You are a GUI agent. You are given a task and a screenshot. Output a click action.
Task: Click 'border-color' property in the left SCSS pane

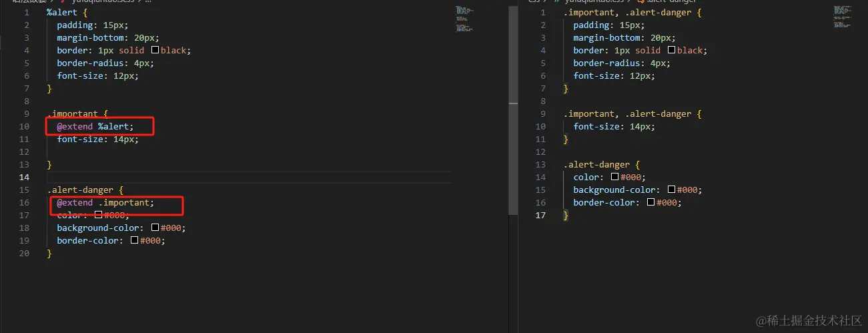coord(88,240)
